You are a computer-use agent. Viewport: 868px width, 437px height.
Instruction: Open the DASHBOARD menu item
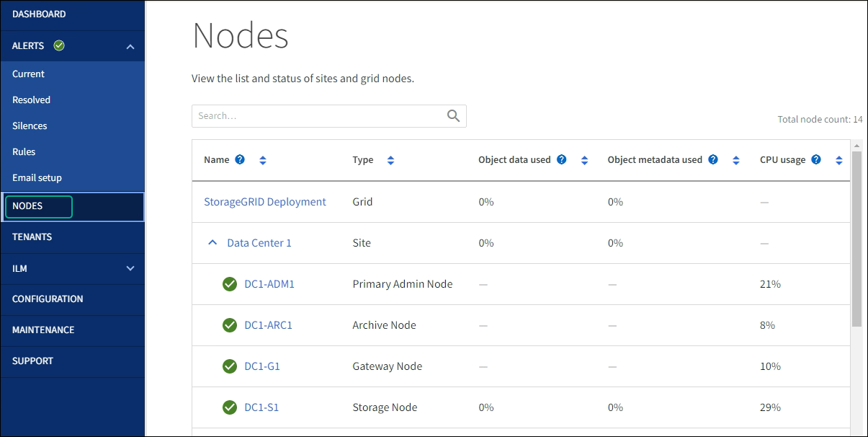(39, 14)
